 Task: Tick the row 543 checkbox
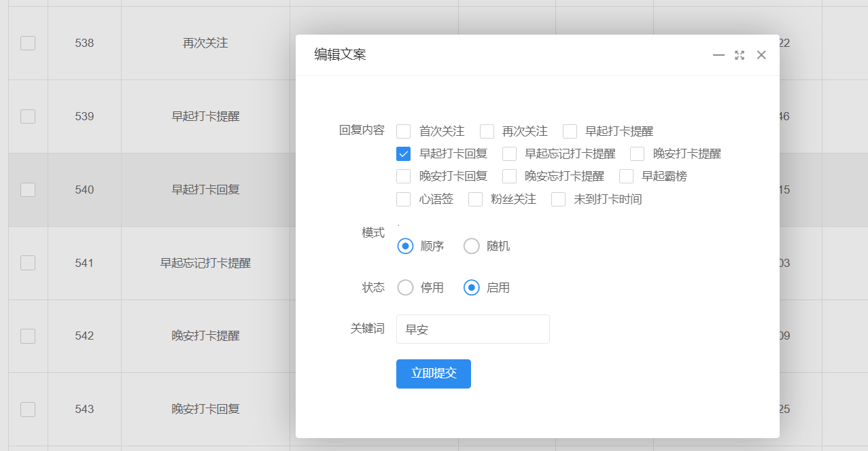point(28,409)
